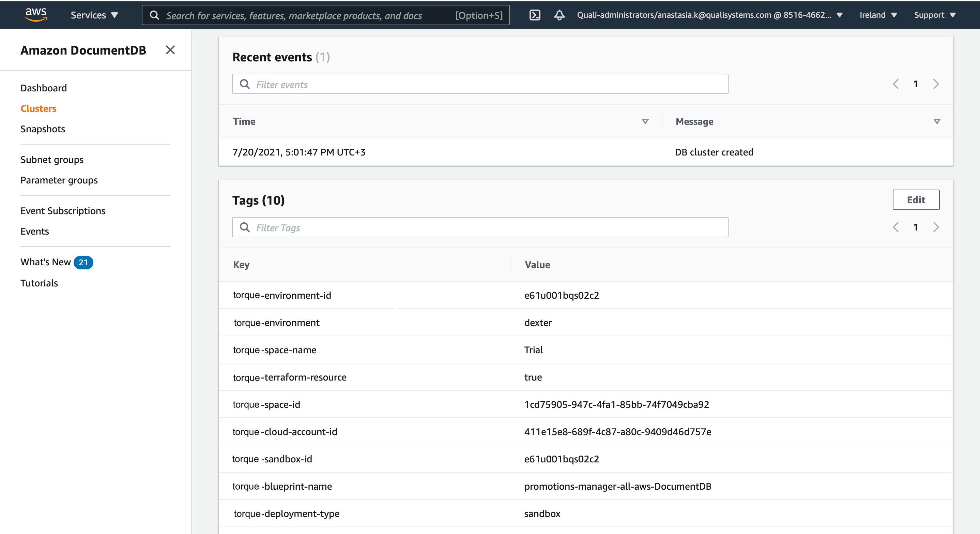Select value promotions-manager-all-aws-DocumentDB
The height and width of the screenshot is (534, 980).
click(617, 486)
